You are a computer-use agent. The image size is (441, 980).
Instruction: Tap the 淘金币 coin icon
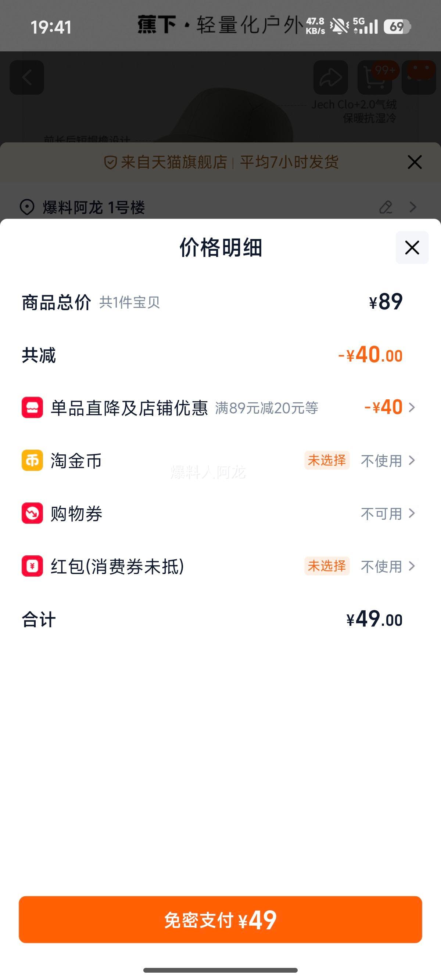(x=32, y=460)
